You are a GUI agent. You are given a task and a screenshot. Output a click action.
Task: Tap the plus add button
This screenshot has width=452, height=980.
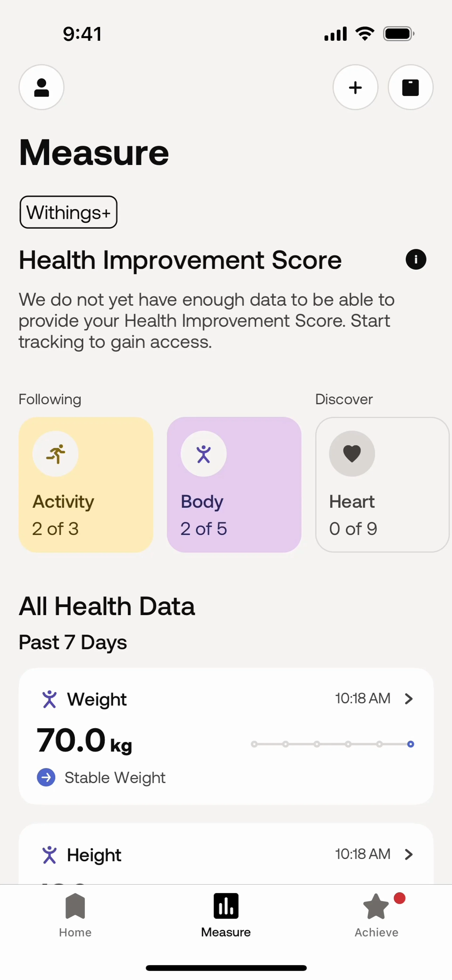coord(355,87)
